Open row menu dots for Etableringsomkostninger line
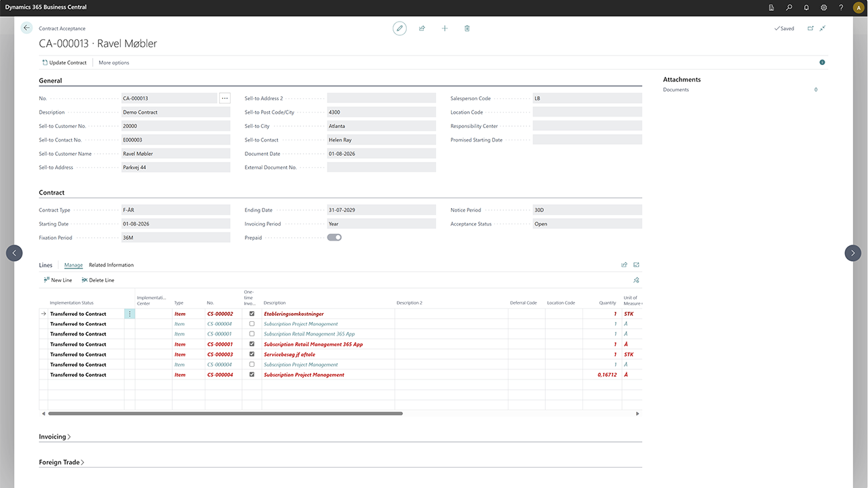The height and width of the screenshot is (488, 868). (130, 314)
